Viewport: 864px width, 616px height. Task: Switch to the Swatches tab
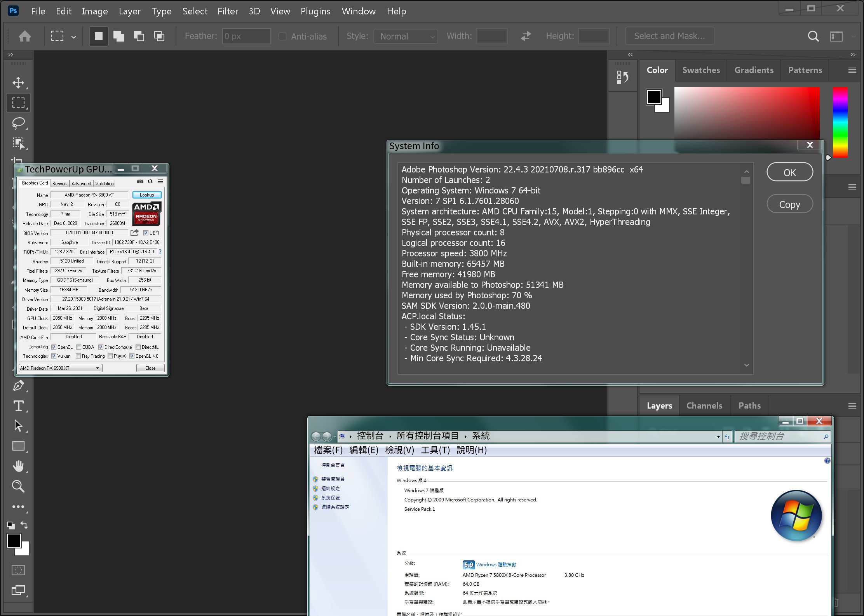pyautogui.click(x=701, y=70)
